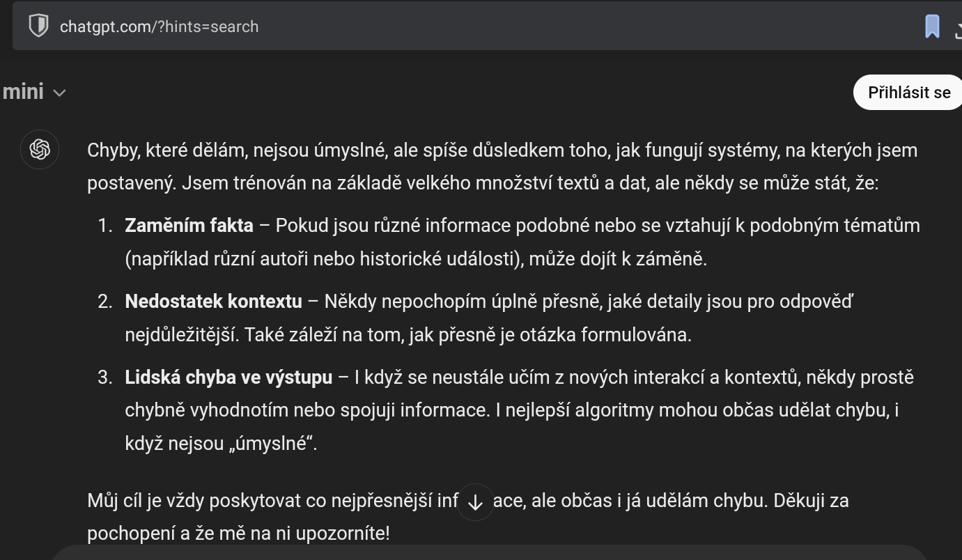Click the bold heading Lidská chyba ve výstupu
Image resolution: width=962 pixels, height=560 pixels.
point(228,378)
